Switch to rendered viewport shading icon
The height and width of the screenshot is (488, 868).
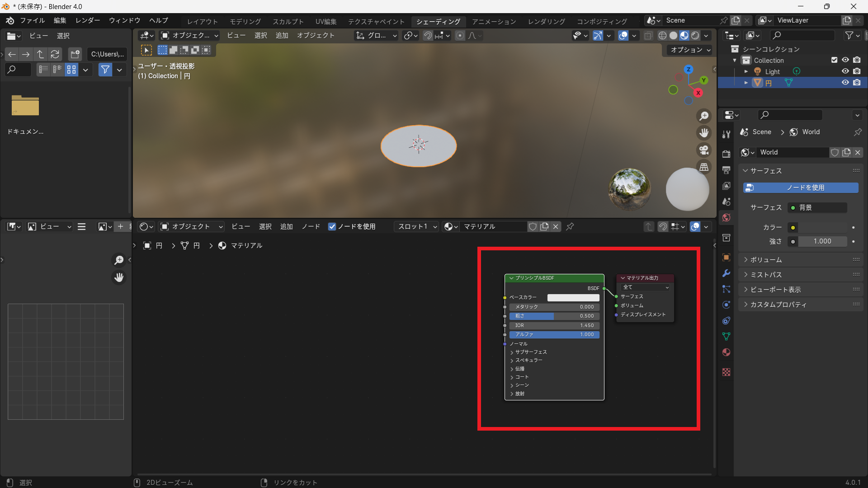click(695, 36)
